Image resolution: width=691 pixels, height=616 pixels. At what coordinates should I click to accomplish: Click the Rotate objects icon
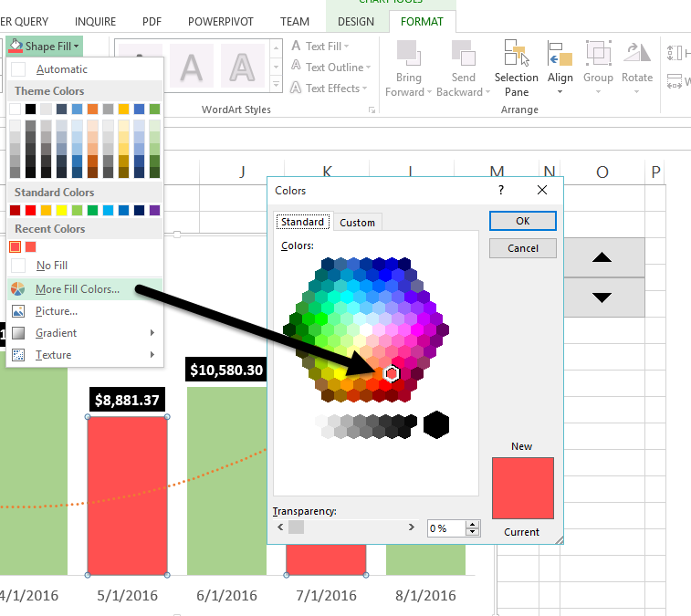pos(636,54)
